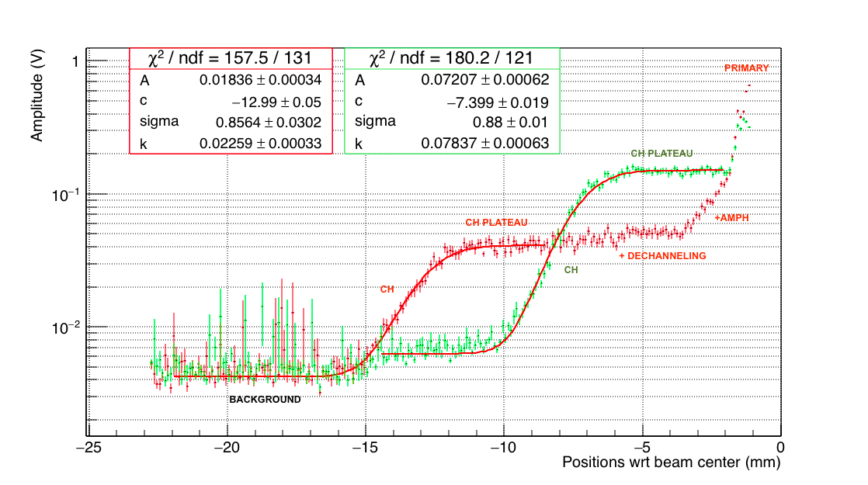The height and width of the screenshot is (485, 868).
Task: Click the '−20' x-axis tick label
Action: tap(227, 447)
